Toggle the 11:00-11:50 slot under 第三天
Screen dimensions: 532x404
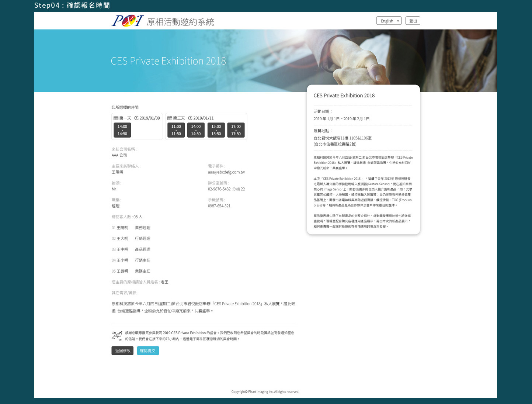coord(176,130)
